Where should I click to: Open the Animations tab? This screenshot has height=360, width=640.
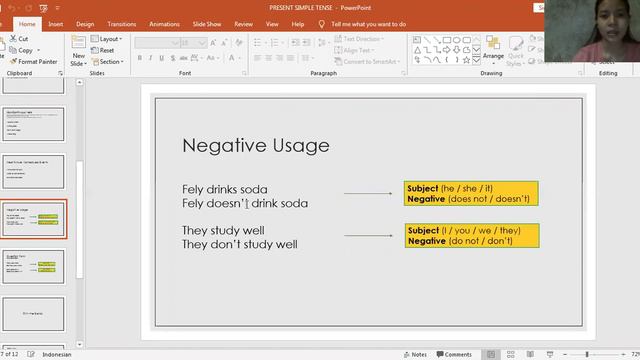(164, 24)
